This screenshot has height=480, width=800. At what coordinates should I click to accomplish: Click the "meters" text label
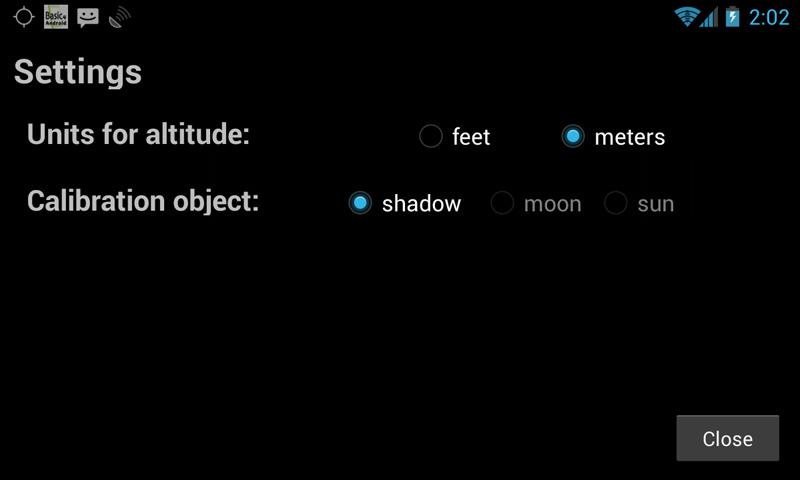coord(630,137)
